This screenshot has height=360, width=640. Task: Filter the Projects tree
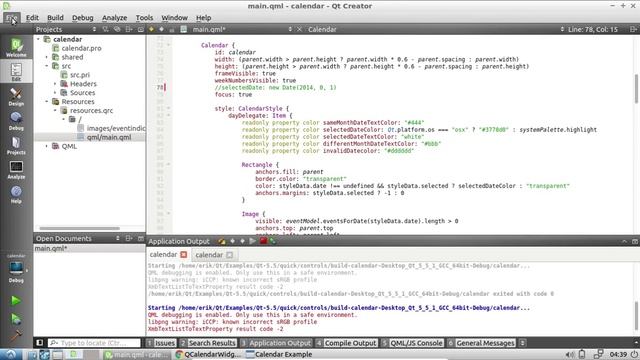pos(105,29)
